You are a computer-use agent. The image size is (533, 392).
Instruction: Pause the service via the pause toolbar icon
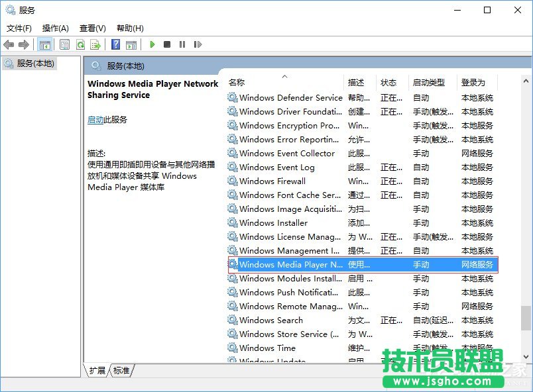tap(182, 44)
